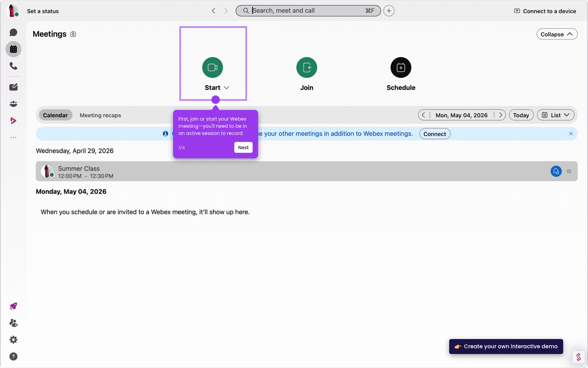Click the green Join meeting icon
The height and width of the screenshot is (368, 588).
(x=307, y=67)
